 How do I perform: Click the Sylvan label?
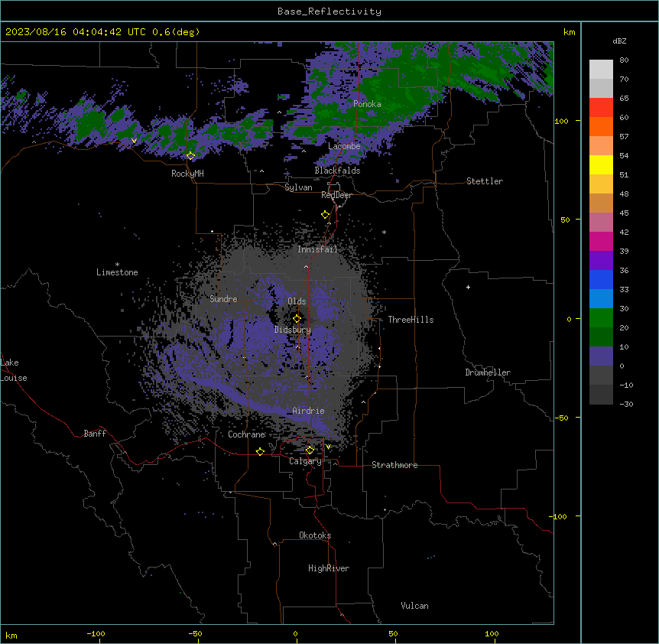(298, 187)
